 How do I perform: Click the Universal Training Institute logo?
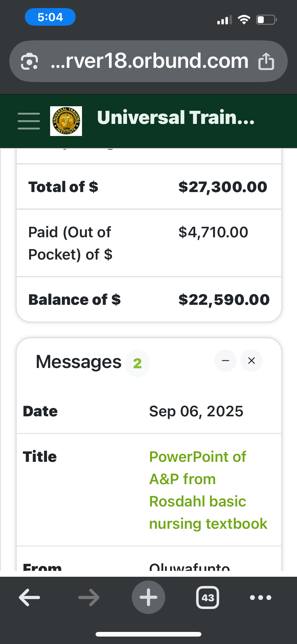[x=66, y=121]
